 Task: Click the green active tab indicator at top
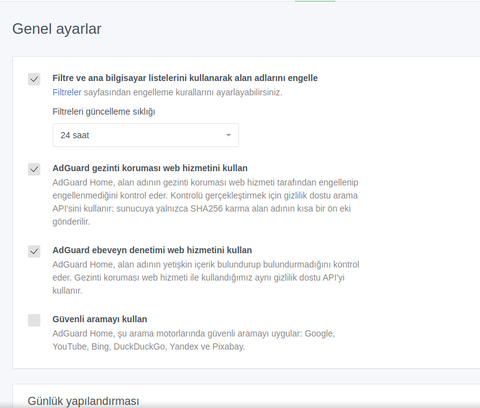click(315, 1)
